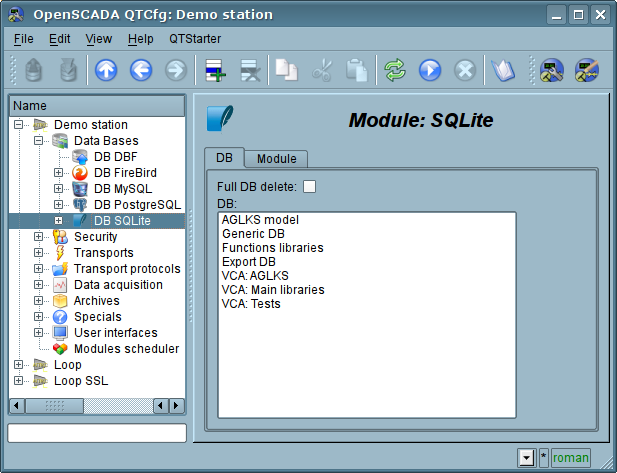Click the Name column header
617x473 pixels.
97,106
